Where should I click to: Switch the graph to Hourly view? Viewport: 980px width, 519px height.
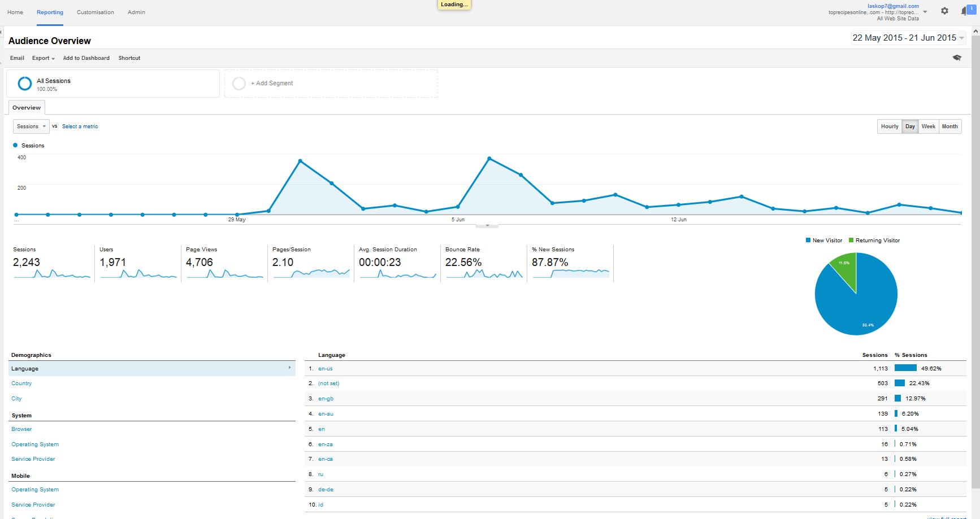point(890,127)
